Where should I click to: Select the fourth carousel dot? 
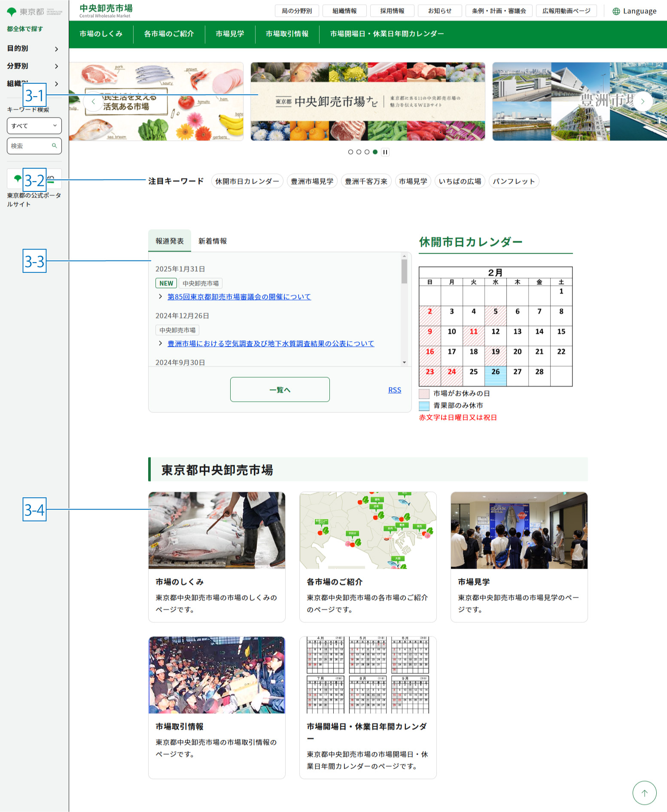click(x=375, y=152)
